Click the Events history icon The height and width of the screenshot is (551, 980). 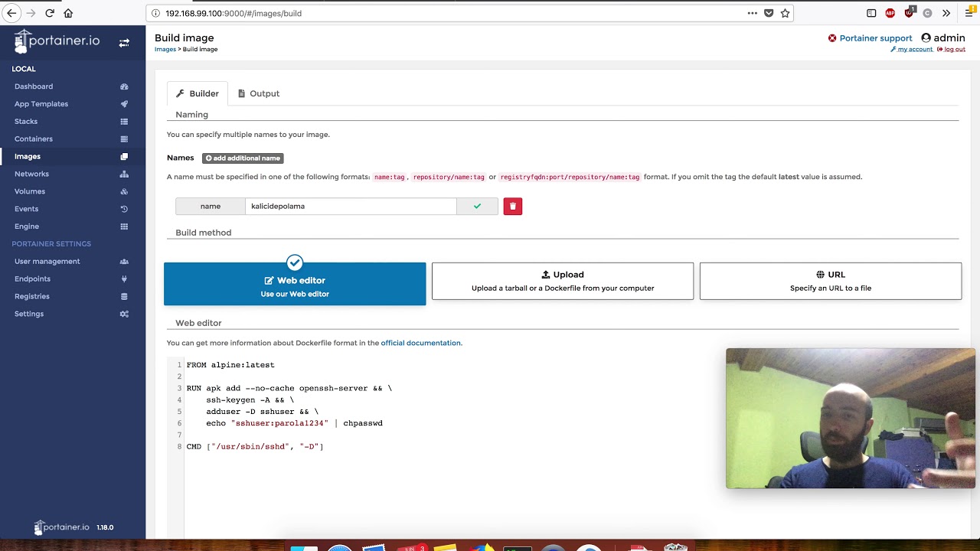(124, 209)
